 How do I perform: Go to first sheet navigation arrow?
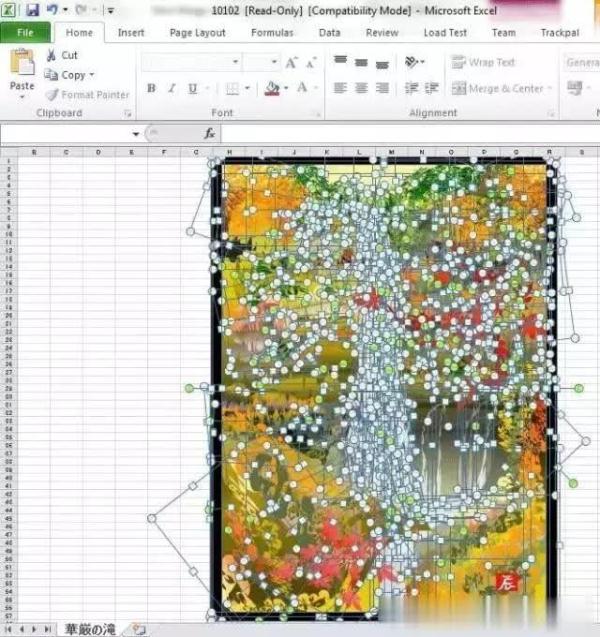point(7,629)
